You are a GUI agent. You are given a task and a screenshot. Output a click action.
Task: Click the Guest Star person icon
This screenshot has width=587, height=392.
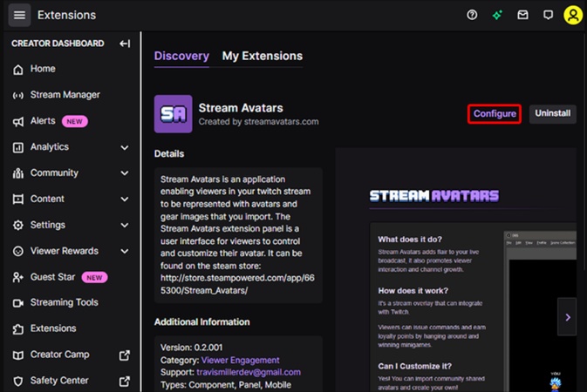[x=18, y=277]
